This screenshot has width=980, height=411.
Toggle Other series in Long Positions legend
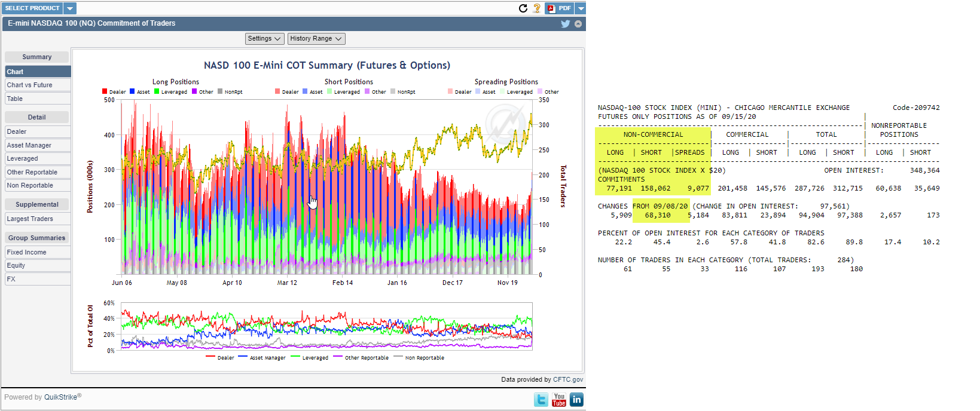coord(203,92)
